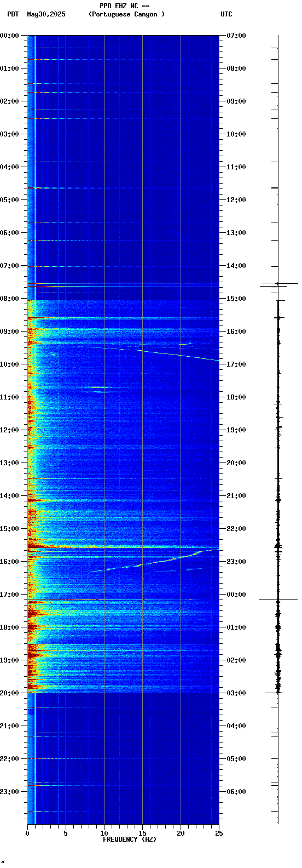The width and height of the screenshot is (302, 868).
Task: Click the UTC time label '03:00'
Action: [x=236, y=693]
